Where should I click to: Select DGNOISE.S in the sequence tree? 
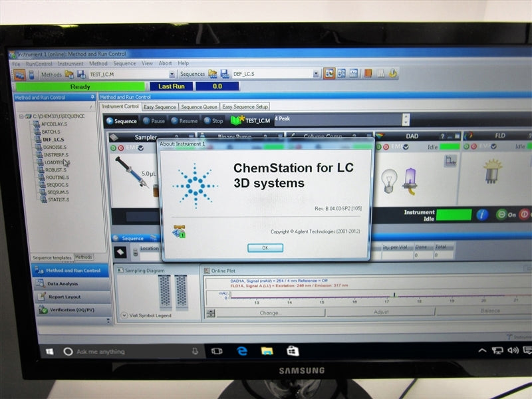55,147
